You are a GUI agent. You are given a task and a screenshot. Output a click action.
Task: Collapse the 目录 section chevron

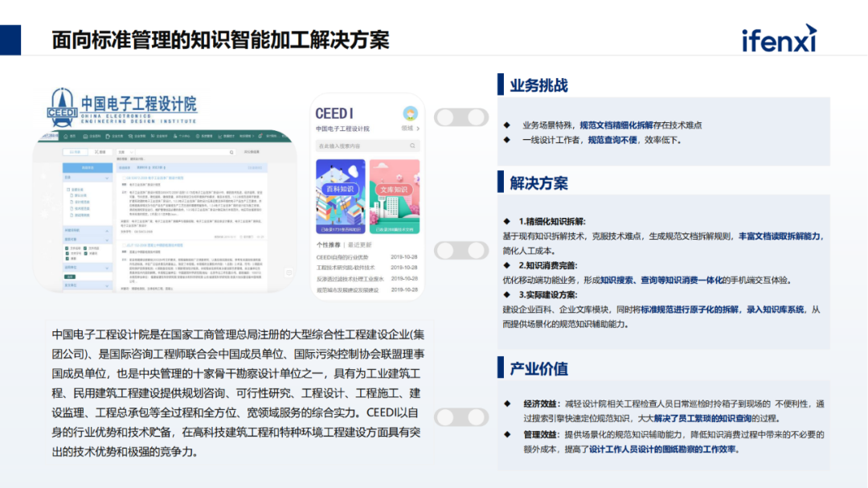click(107, 178)
